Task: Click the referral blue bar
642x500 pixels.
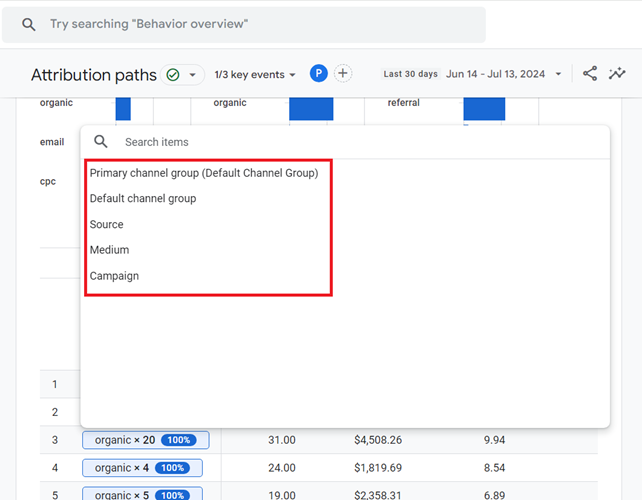Action: (x=484, y=109)
